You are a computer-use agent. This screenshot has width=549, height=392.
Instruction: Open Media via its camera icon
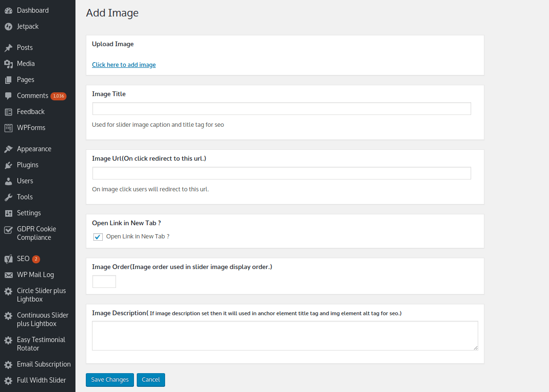8,63
